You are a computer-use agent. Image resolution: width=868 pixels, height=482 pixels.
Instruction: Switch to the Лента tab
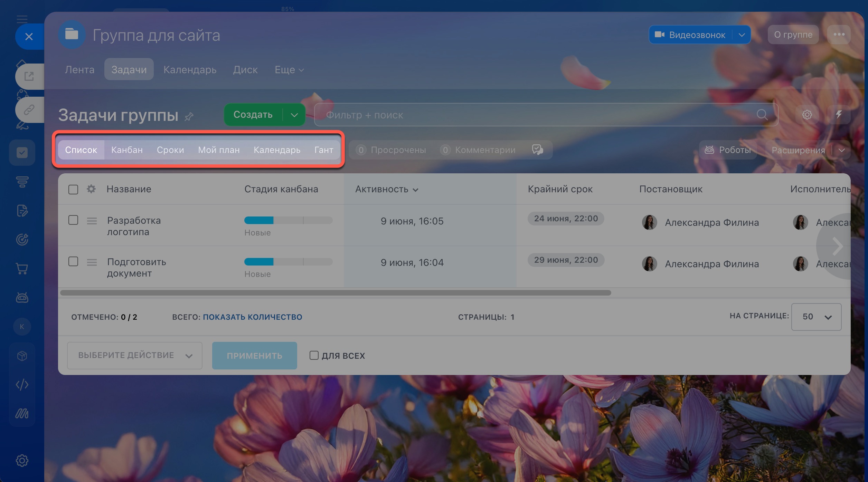[79, 69]
